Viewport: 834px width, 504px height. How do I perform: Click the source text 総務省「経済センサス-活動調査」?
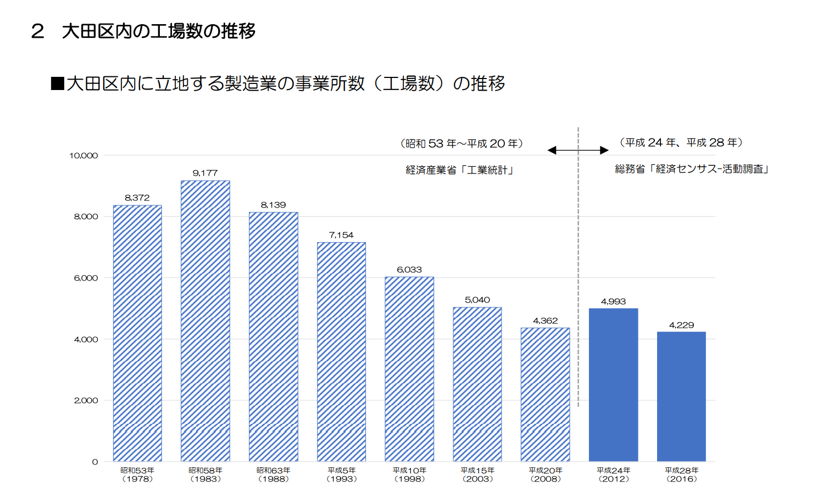point(692,169)
